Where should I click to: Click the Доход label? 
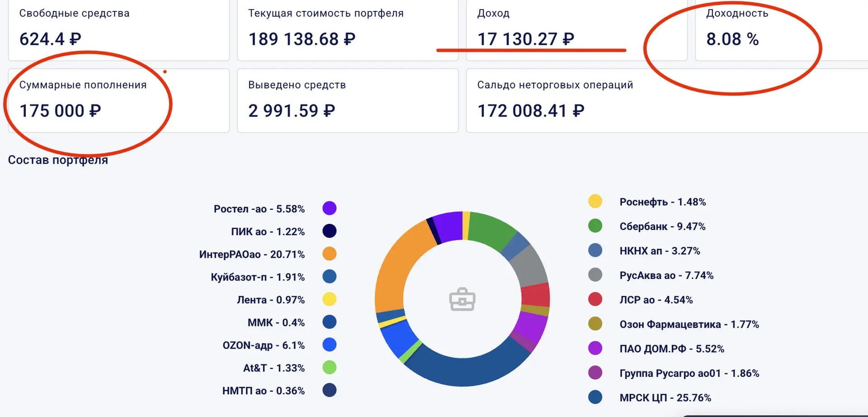[x=493, y=14]
